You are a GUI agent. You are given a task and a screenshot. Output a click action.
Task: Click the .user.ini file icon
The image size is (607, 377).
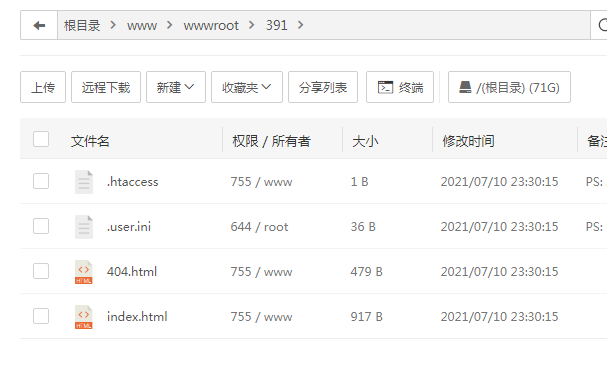(x=84, y=226)
